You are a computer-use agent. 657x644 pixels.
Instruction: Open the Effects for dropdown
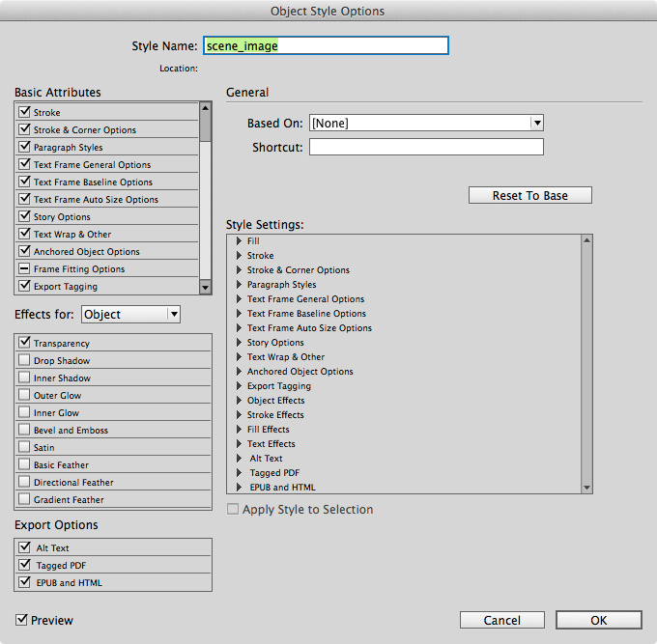(130, 314)
